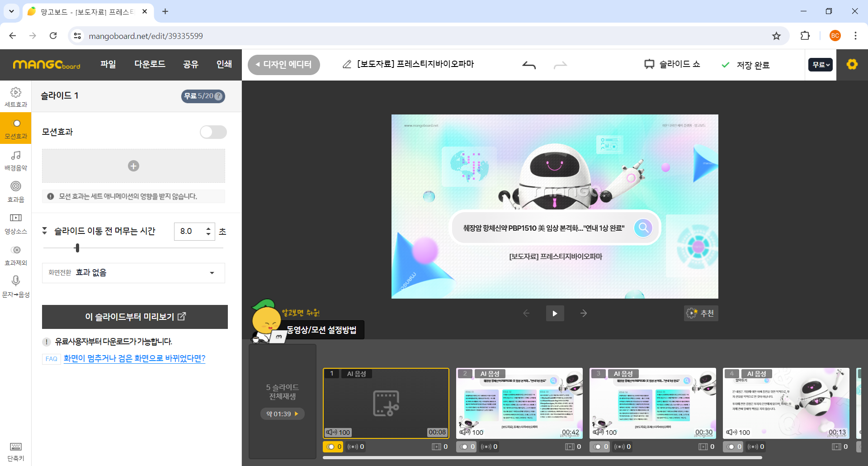Redo the last action
This screenshot has width=868, height=466.
pos(560,65)
